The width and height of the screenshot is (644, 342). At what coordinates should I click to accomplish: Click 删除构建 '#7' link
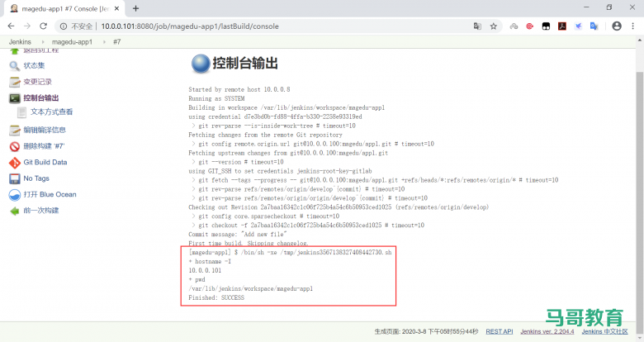(x=44, y=146)
